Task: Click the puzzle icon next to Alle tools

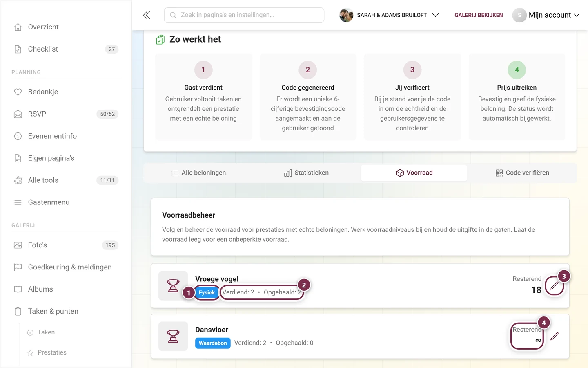Action: (x=18, y=180)
